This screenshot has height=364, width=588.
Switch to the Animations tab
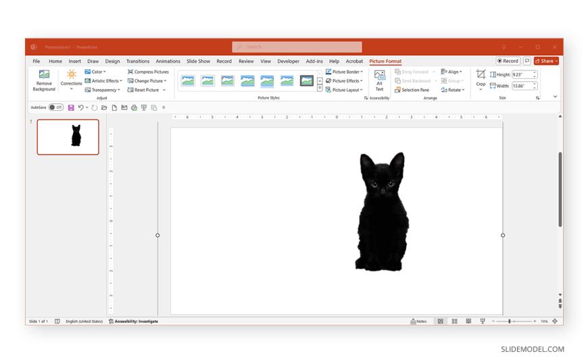point(168,61)
